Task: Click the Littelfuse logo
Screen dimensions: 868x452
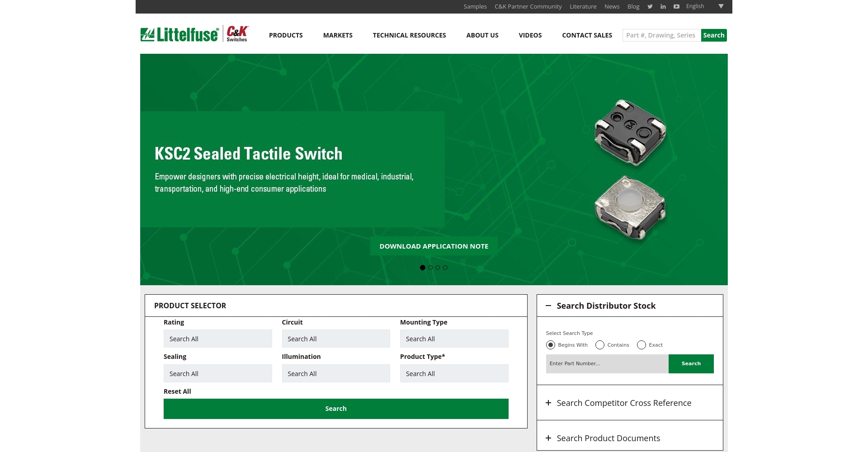Action: (x=179, y=34)
